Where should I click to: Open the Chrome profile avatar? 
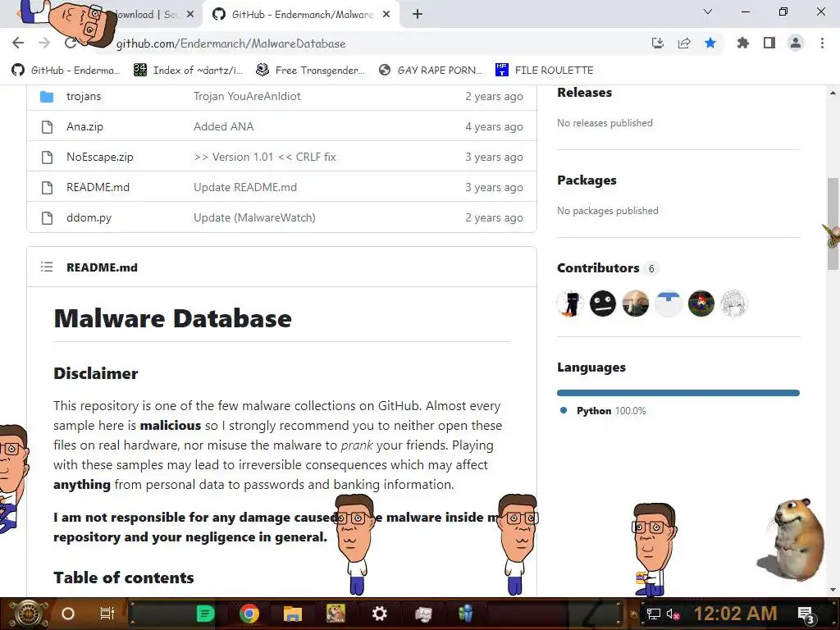point(796,43)
